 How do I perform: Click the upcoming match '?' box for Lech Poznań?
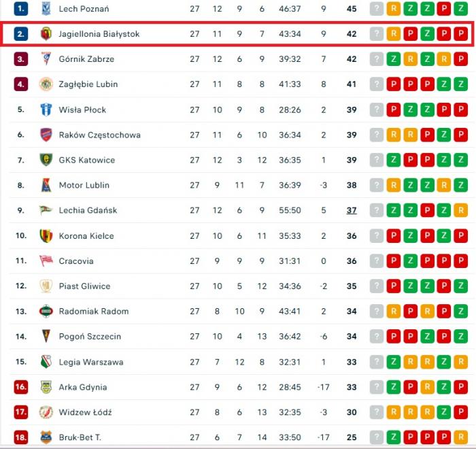(x=376, y=9)
